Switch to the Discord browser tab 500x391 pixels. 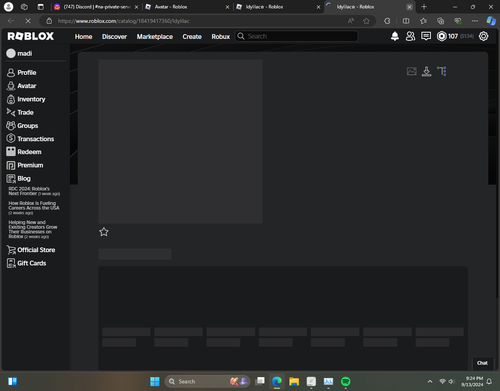coord(97,7)
